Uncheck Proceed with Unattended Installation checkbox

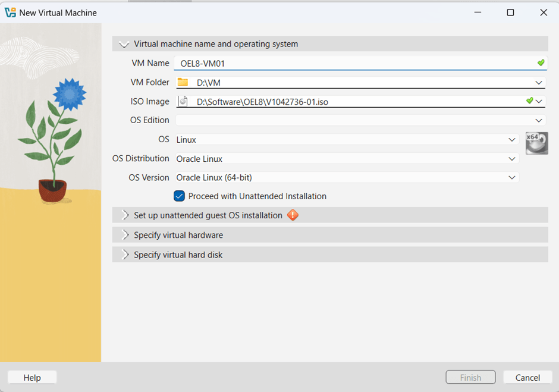pos(179,196)
